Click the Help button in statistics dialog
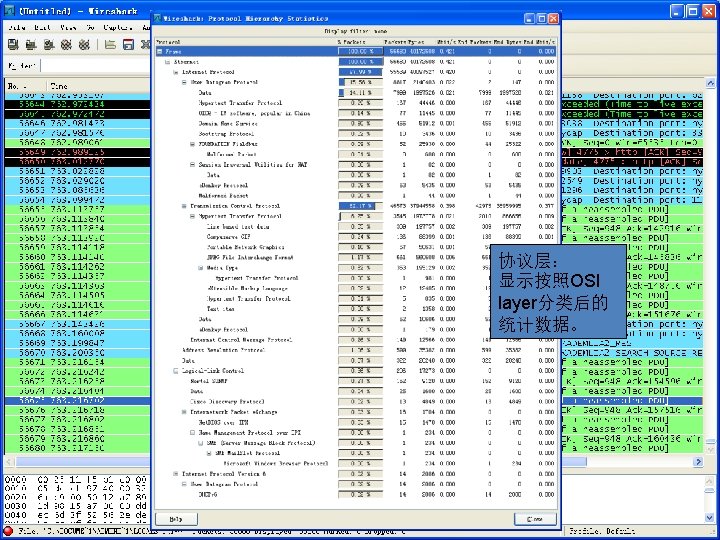This screenshot has width=720, height=540. pos(176,519)
